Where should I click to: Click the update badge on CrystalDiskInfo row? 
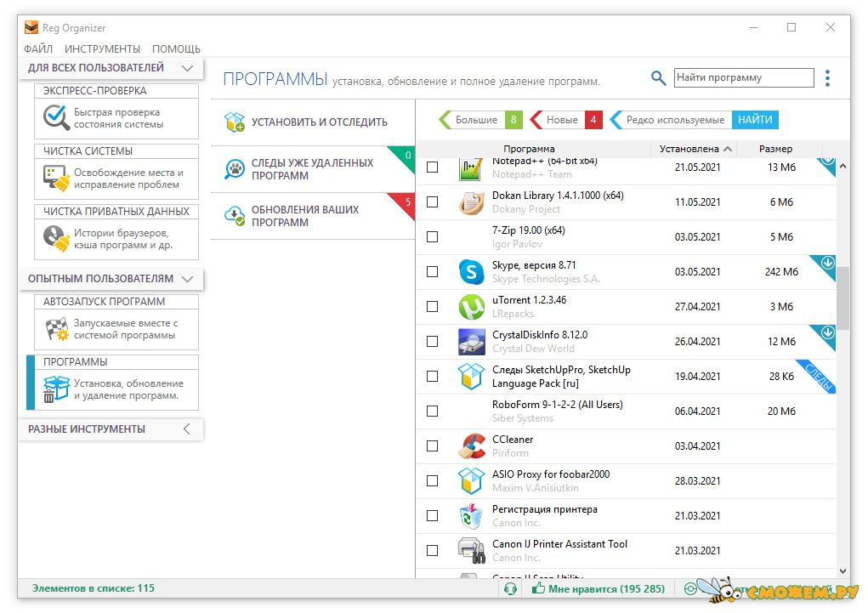[827, 332]
